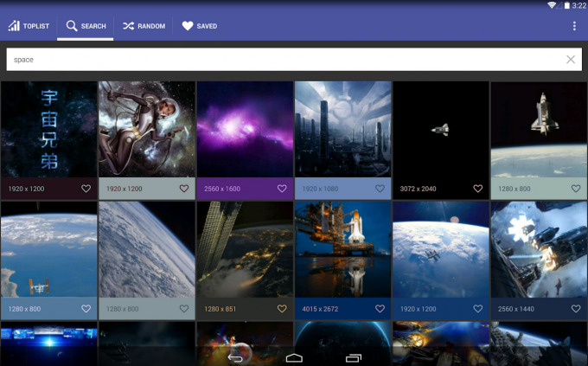Open the shuttle launch pad wallpaper
Screen dimensions: 588x366
(x=342, y=250)
